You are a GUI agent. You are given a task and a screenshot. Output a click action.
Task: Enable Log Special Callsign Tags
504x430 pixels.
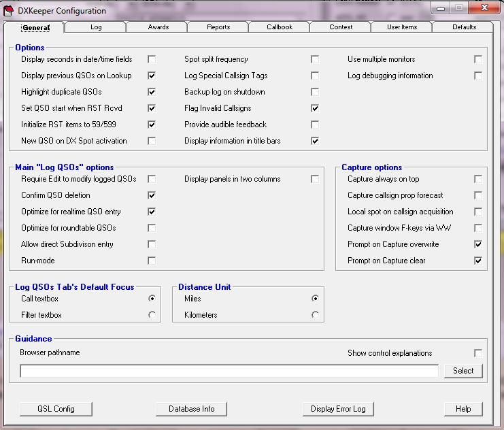tap(315, 76)
